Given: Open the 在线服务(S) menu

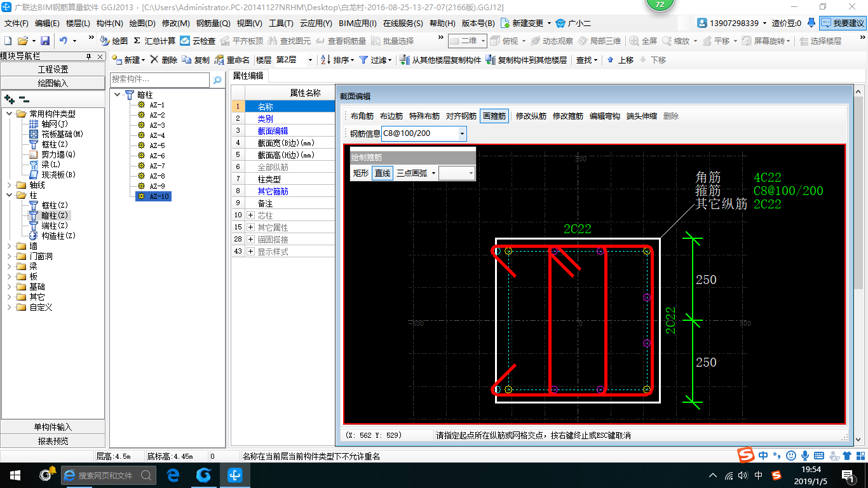Looking at the screenshot, I should [x=403, y=24].
